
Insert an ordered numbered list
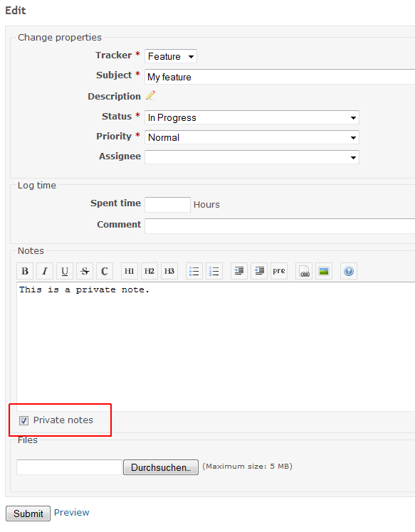point(214,271)
